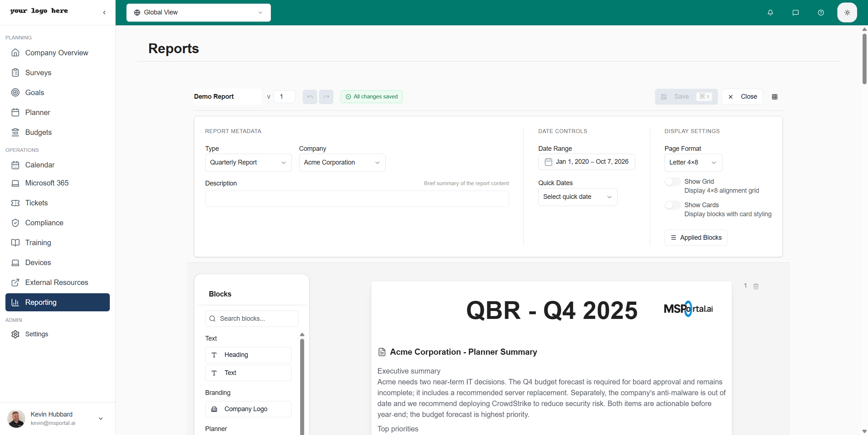
Task: Toggle the light theme sun icon
Action: pyautogui.click(x=847, y=12)
